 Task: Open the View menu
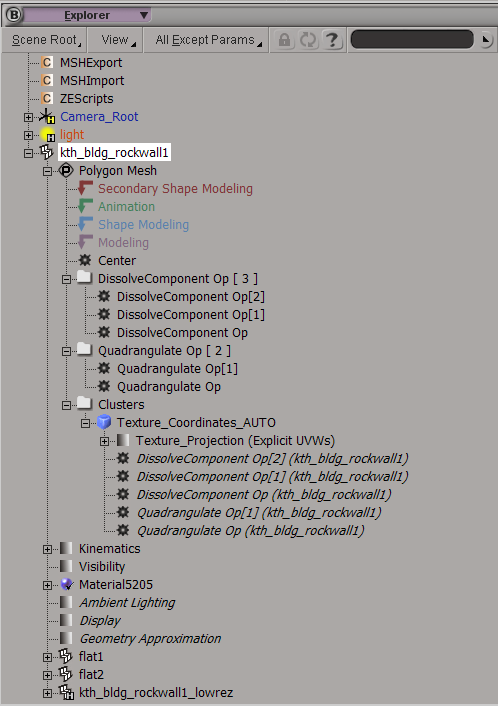(115, 40)
